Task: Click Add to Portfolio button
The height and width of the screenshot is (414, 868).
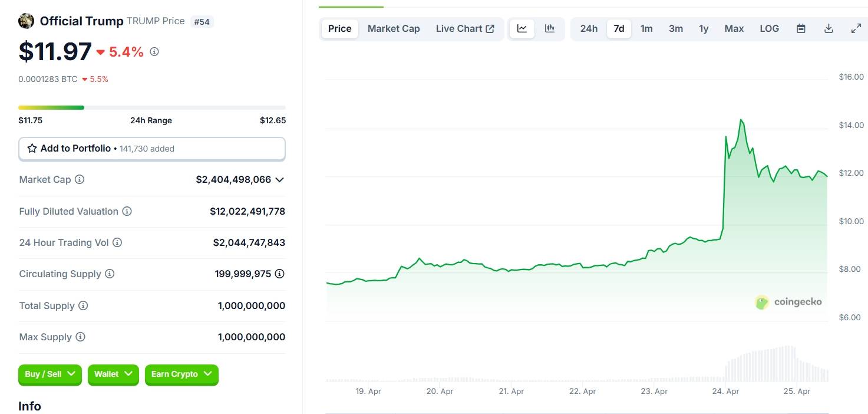Action: (152, 149)
